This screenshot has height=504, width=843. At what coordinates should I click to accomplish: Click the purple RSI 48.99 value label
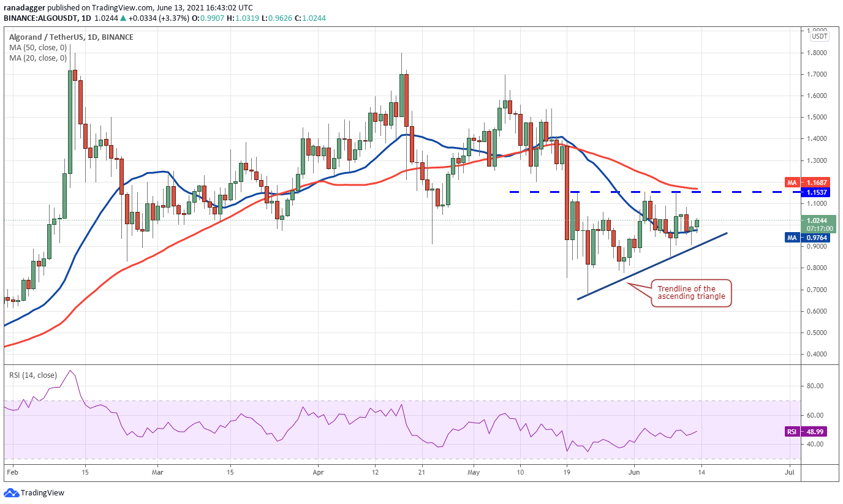[x=806, y=432]
